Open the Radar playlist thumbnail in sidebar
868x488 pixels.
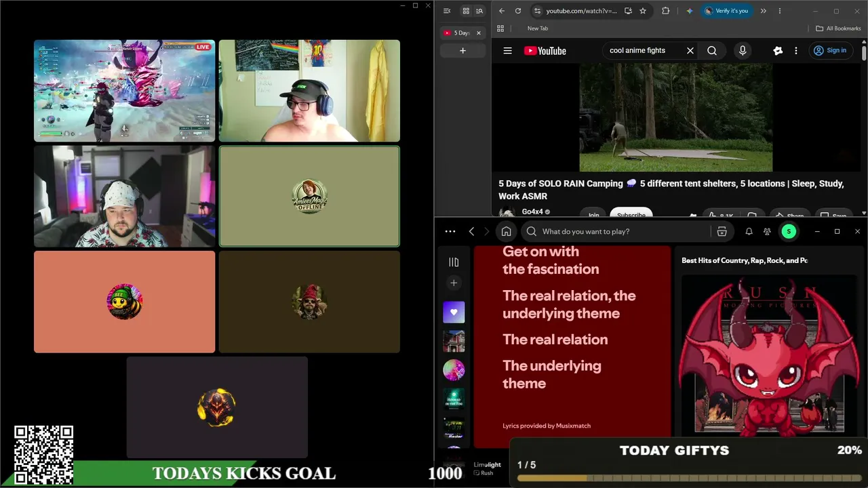point(454,428)
